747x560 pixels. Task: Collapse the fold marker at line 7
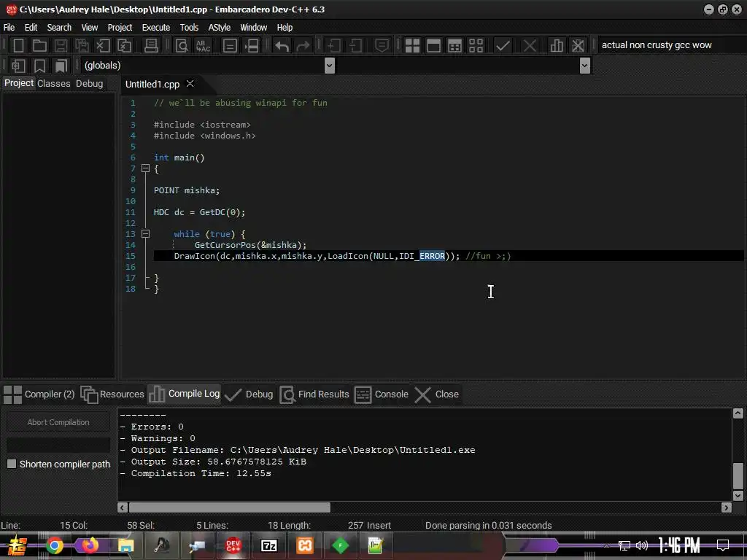[145, 168]
